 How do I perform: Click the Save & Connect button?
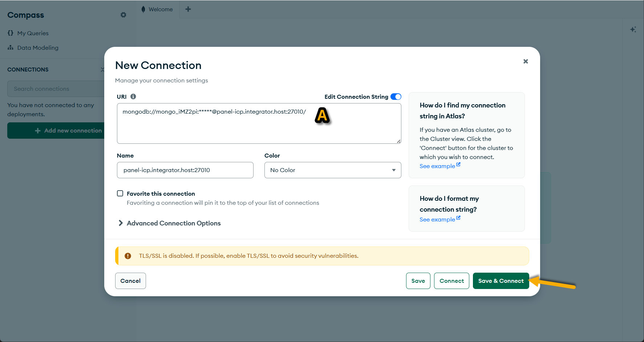point(501,281)
